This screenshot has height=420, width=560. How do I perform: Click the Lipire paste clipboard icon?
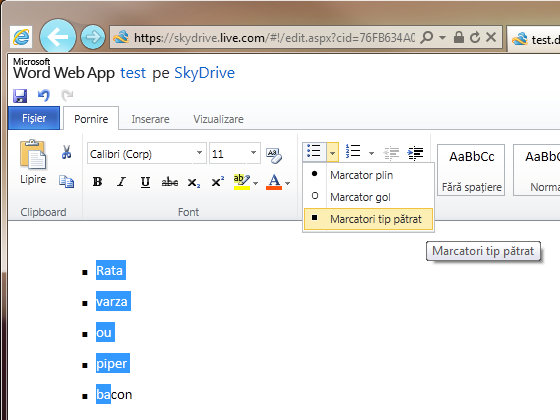tap(33, 154)
